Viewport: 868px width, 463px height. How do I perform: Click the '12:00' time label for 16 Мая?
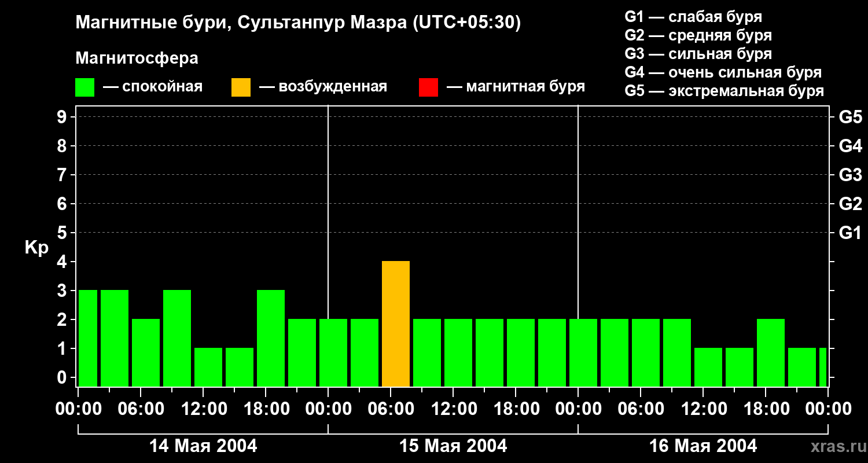point(704,409)
